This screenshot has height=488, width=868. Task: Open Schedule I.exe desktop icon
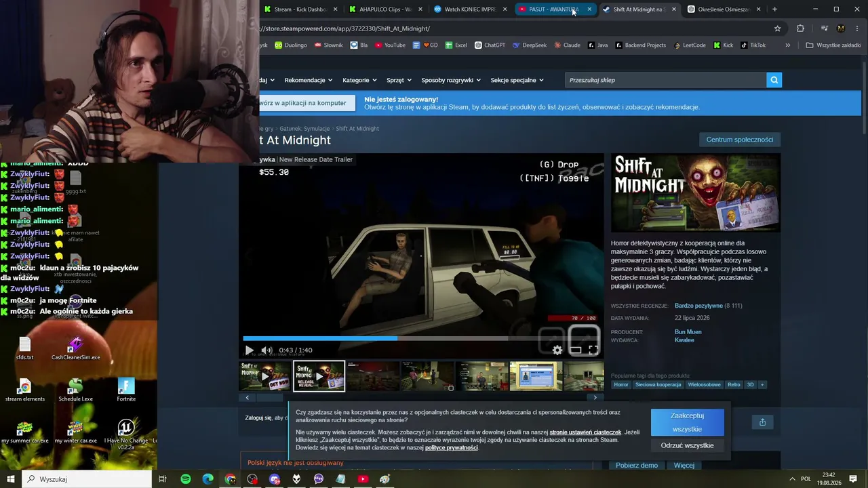pos(75,390)
